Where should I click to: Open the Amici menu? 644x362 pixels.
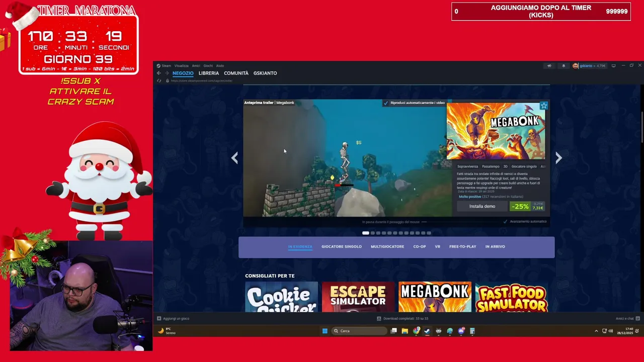(196, 66)
